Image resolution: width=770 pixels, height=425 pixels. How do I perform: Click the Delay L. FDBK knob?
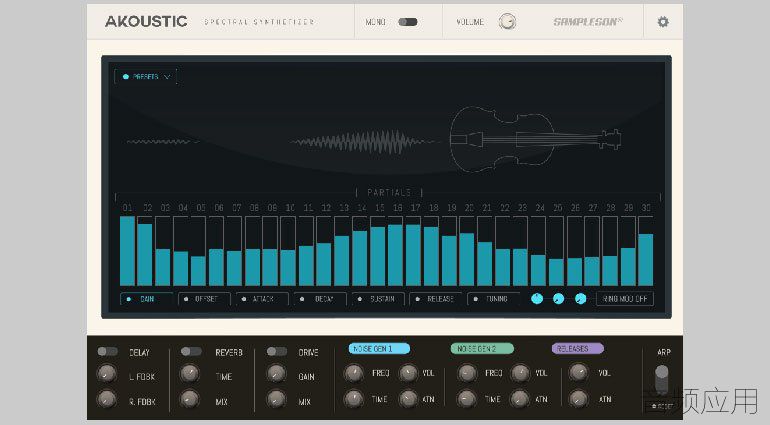[106, 374]
